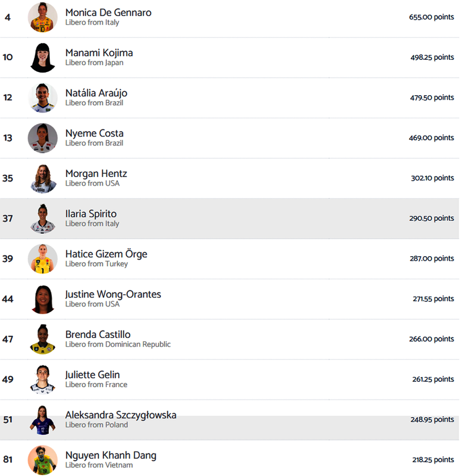Open Ilaria Spirito's player thumbnail

(43, 218)
